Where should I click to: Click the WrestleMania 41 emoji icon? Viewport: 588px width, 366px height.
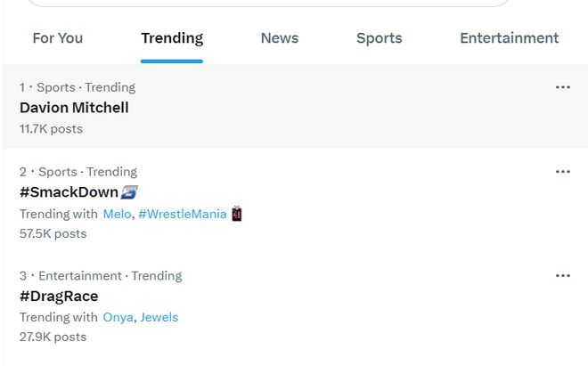(x=237, y=214)
